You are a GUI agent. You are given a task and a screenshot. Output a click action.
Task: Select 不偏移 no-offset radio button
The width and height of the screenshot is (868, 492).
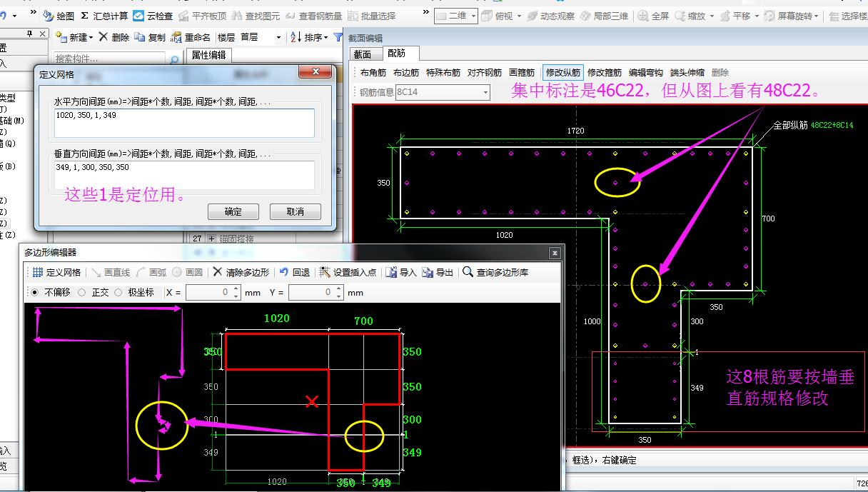34,292
